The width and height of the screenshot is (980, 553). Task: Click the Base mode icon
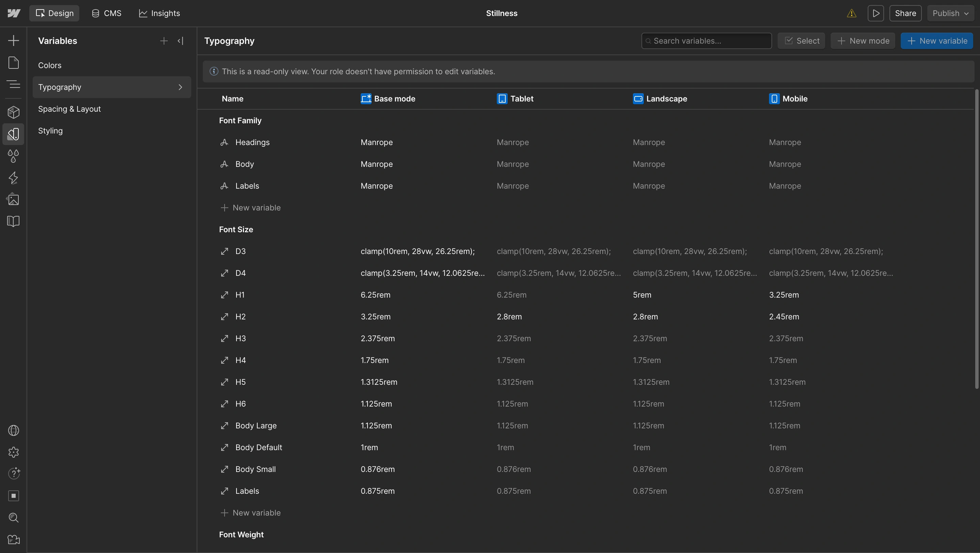[366, 99]
